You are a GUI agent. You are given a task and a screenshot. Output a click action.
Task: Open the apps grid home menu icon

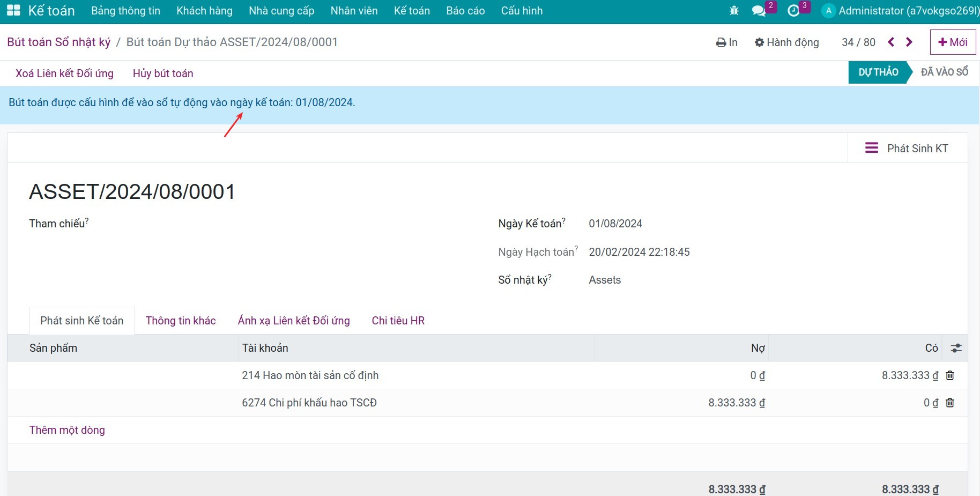[13, 11]
